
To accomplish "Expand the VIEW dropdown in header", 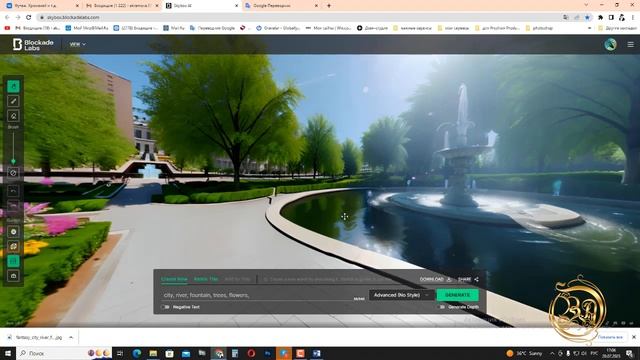I will pos(77,44).
